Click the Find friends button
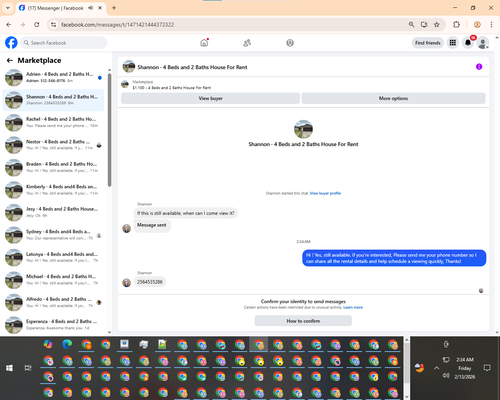Viewport: 500px width, 400px height. point(428,43)
